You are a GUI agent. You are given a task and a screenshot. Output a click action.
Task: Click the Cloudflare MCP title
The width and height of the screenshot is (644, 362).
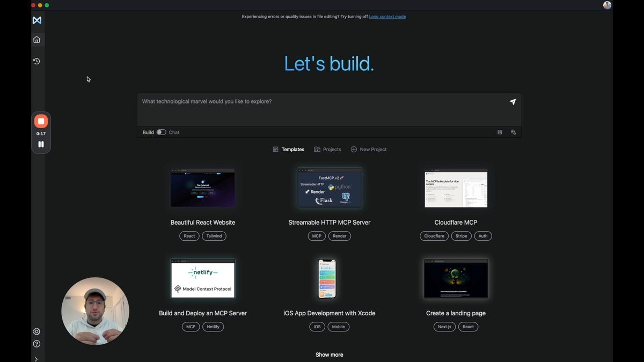point(456,223)
